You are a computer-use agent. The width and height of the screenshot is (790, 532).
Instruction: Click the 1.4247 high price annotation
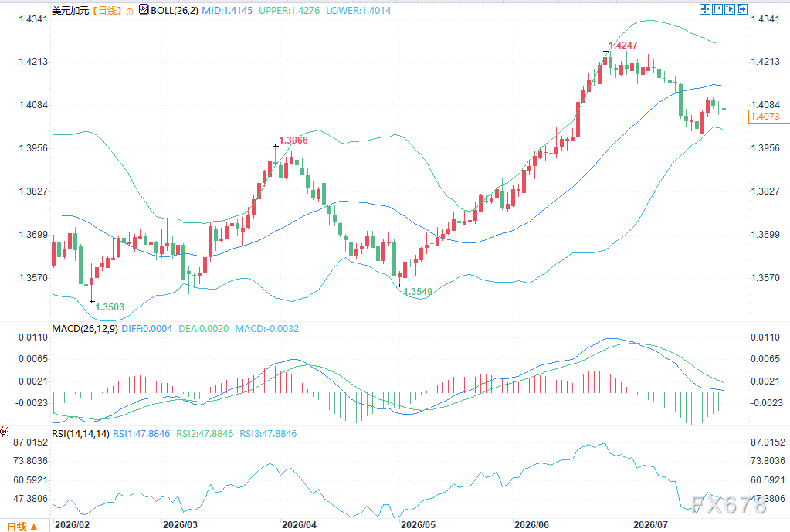click(622, 46)
